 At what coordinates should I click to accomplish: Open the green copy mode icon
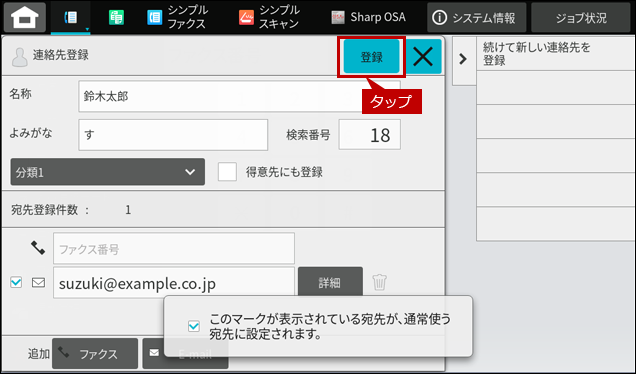point(116,17)
